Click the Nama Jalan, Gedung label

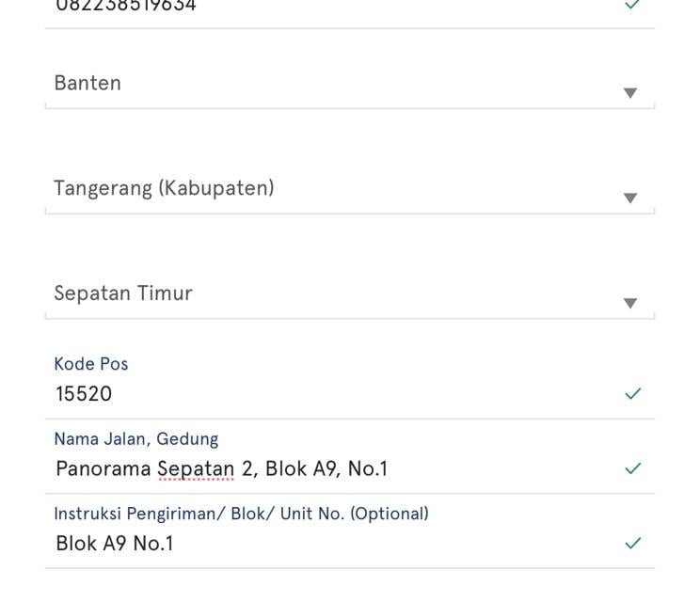(x=136, y=439)
